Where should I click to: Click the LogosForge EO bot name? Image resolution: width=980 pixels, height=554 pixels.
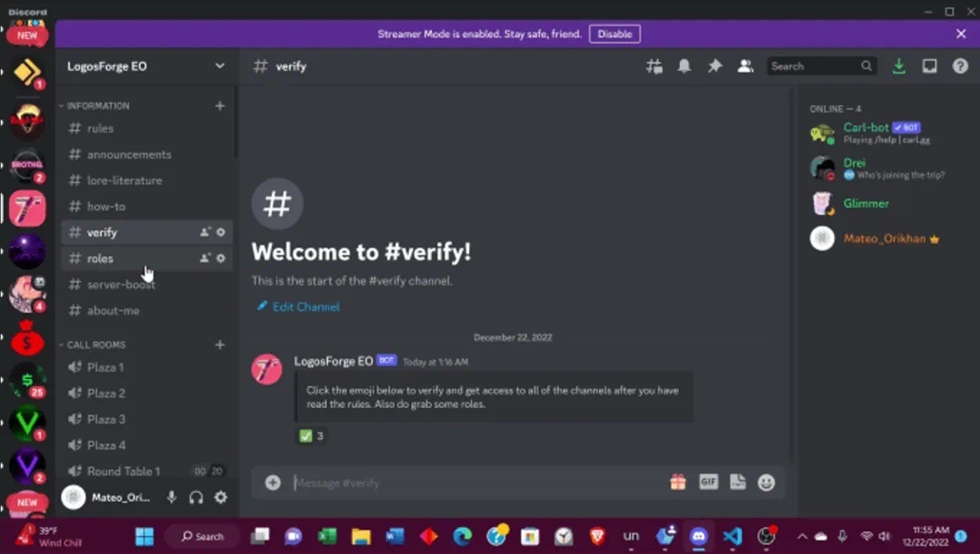tap(333, 361)
